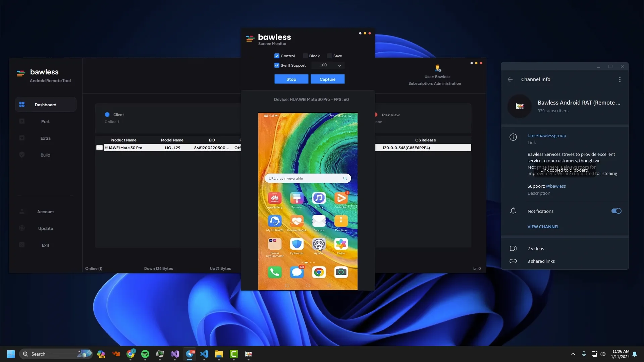Viewport: 644px width, 362px height.
Task: Open the Camera app on phone dock
Action: coord(341,272)
